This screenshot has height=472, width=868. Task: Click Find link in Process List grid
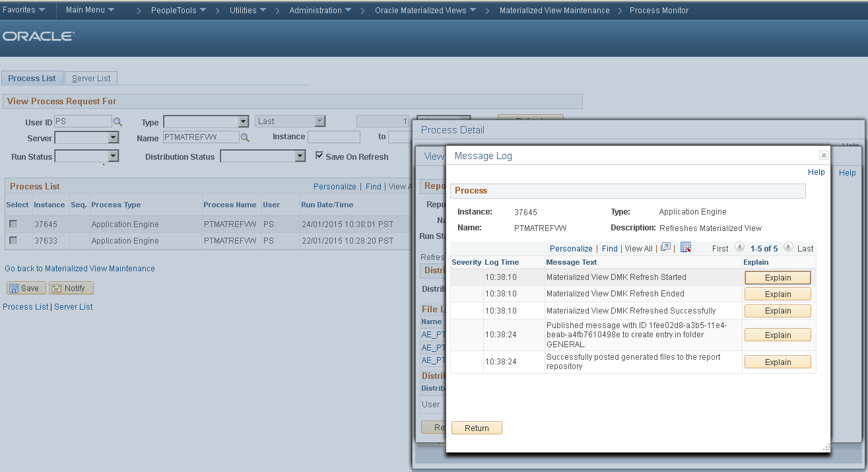point(374,187)
